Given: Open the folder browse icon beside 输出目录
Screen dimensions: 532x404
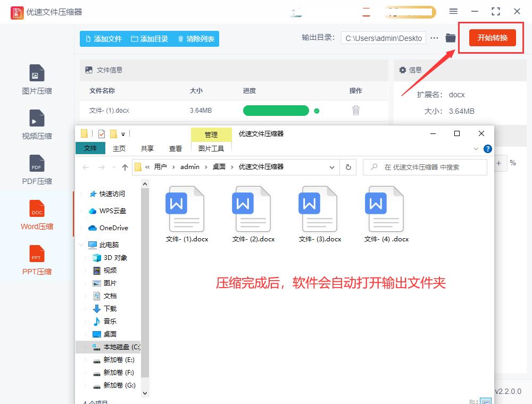Looking at the screenshot, I should point(450,38).
